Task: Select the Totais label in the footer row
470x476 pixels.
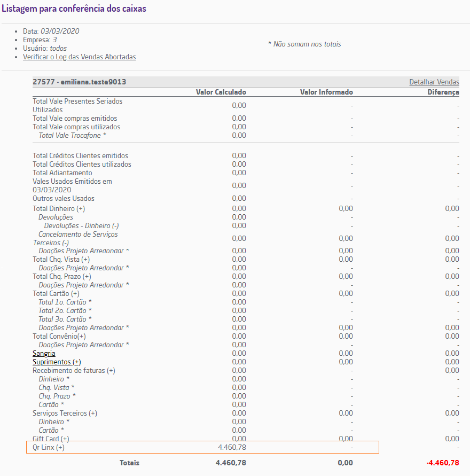Action: (129, 463)
